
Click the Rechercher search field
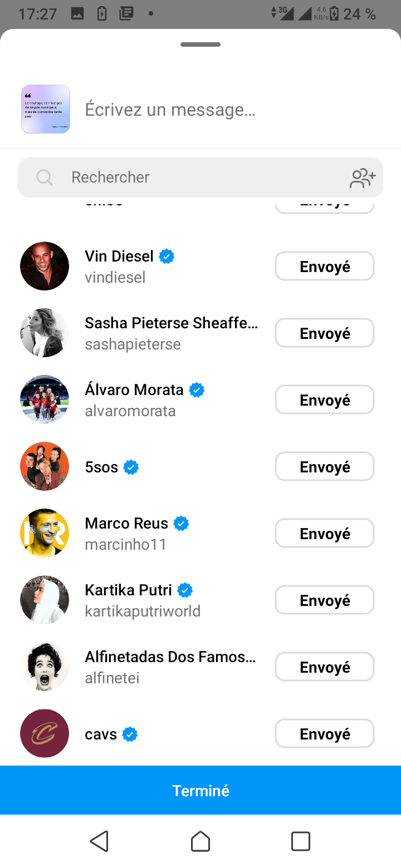point(200,177)
